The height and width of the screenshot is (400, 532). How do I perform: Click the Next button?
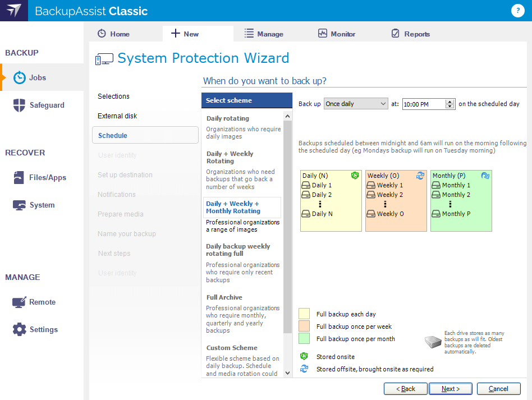click(450, 389)
